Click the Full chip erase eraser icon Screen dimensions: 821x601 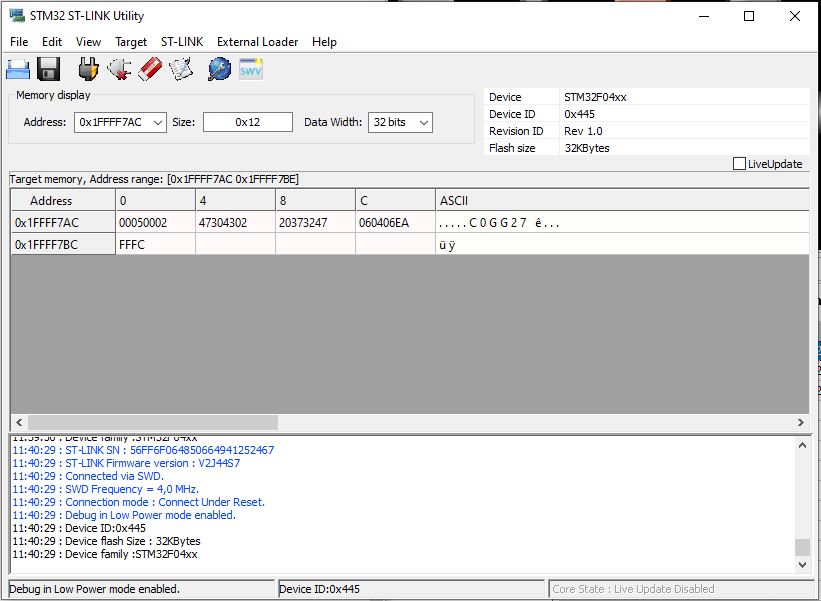150,69
